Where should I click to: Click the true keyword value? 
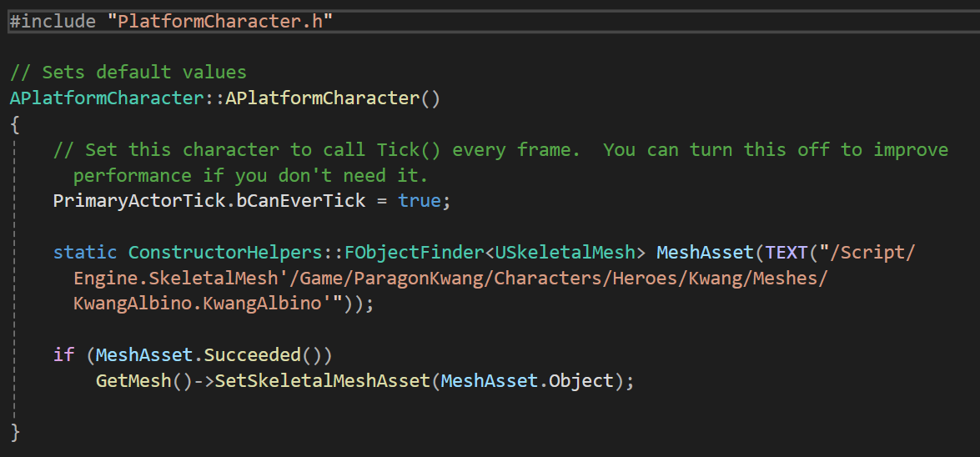[420, 202]
